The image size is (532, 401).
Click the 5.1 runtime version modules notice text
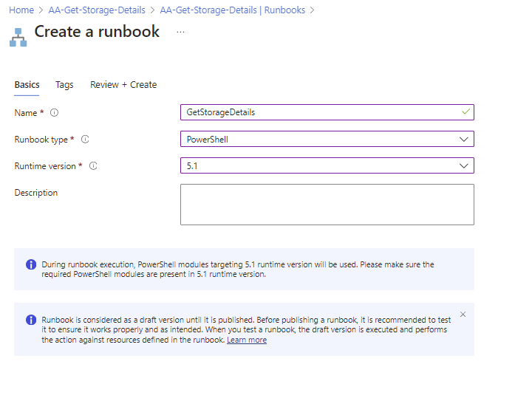pyautogui.click(x=237, y=269)
